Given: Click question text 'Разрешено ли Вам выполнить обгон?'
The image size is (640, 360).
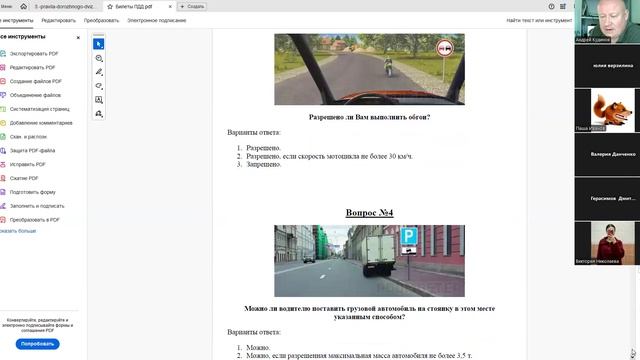Looking at the screenshot, I should click(369, 117).
